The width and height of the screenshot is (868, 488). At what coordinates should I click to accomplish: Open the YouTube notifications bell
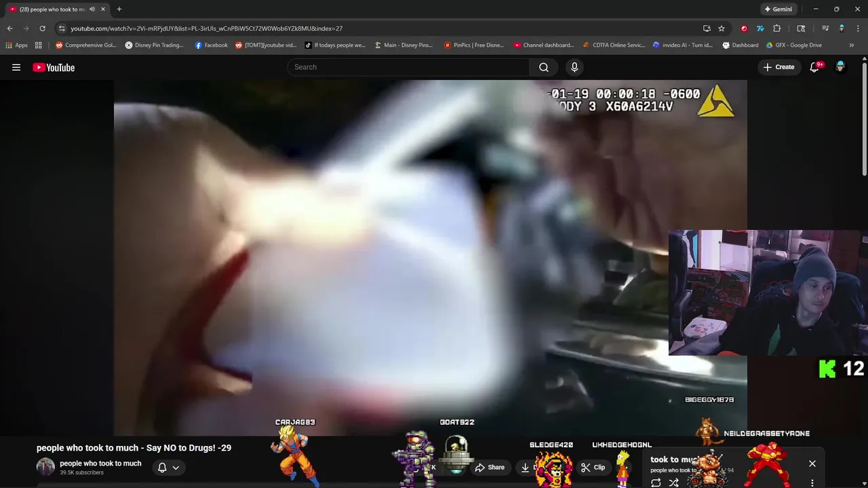815,67
